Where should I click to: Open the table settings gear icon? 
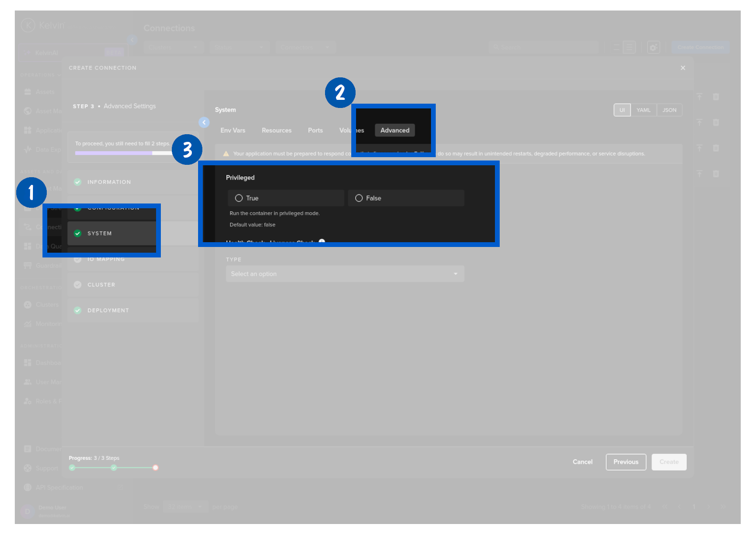click(x=653, y=47)
